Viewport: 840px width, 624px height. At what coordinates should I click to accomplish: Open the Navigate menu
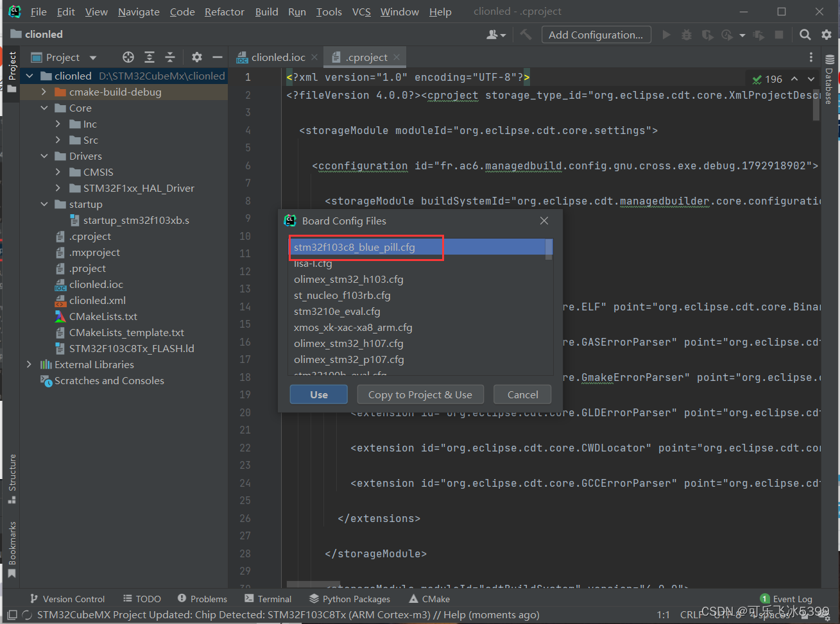pos(139,12)
